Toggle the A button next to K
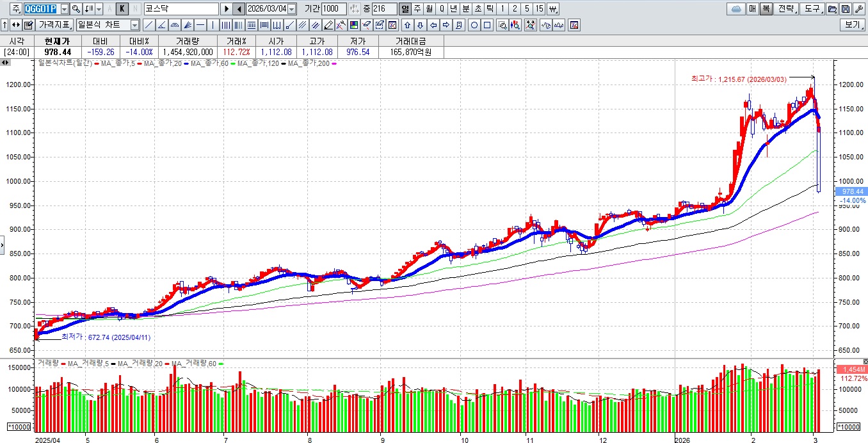 coord(109,9)
